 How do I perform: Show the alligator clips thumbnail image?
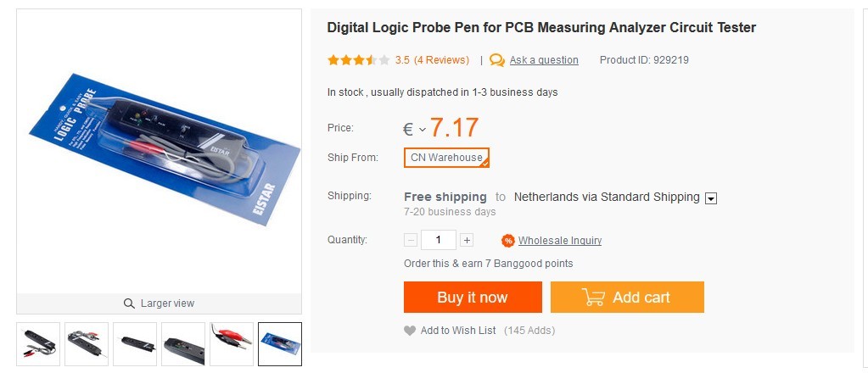(x=232, y=344)
